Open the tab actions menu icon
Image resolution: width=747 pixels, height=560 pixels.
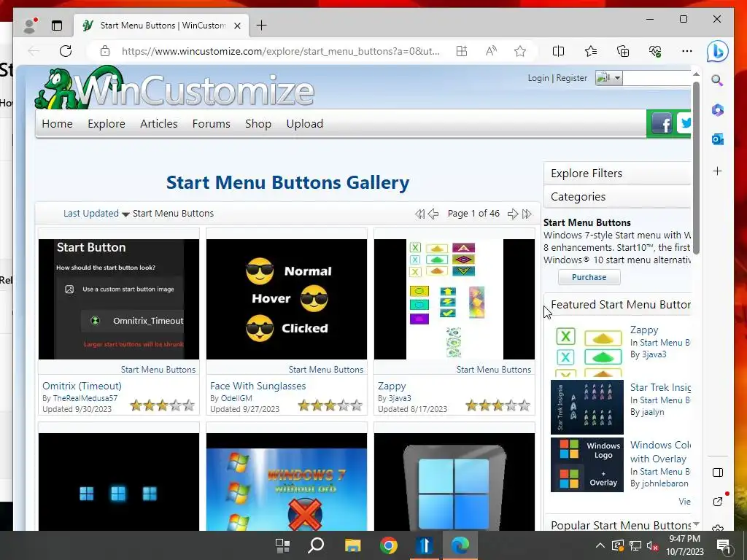57,26
